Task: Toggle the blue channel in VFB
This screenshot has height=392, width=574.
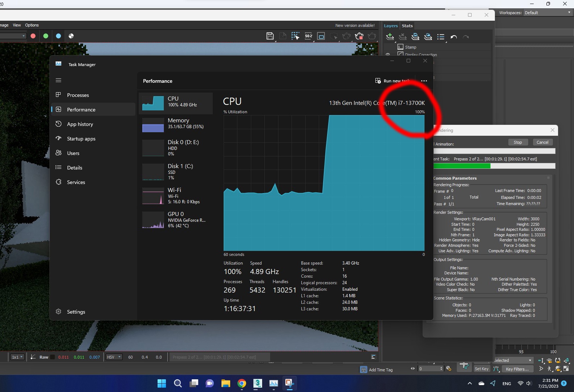Action: coord(58,36)
